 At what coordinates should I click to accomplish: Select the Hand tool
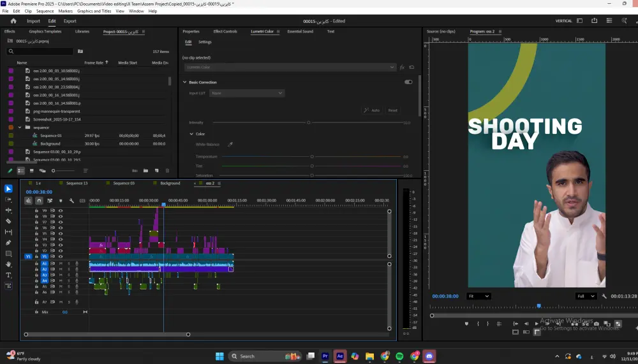(x=8, y=264)
